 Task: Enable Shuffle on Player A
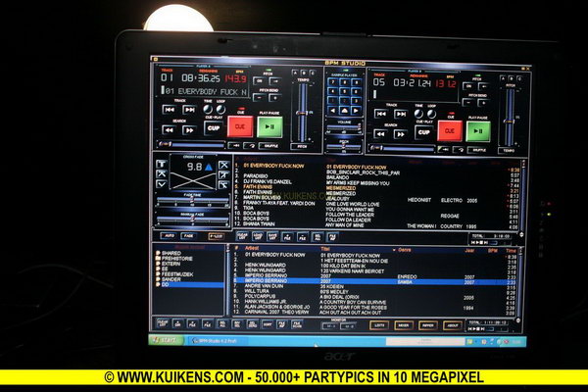click(271, 146)
